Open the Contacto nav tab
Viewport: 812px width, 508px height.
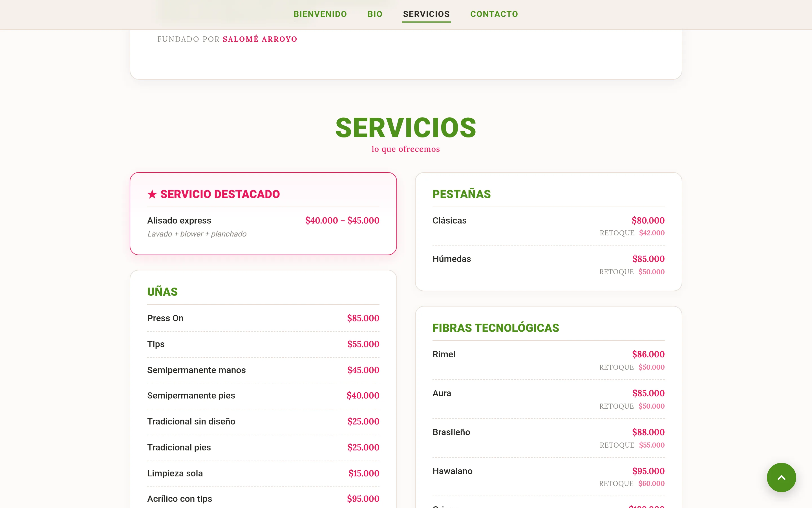494,14
